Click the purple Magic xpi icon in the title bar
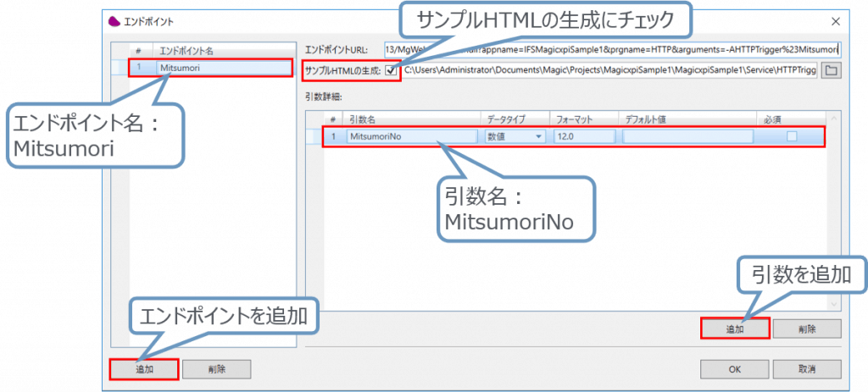This screenshot has height=392, width=868. 115,19
